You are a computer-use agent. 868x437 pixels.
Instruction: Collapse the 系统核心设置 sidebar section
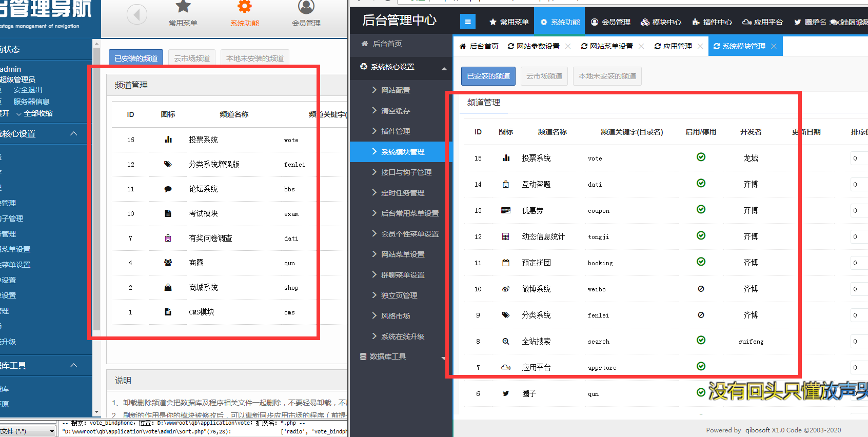click(x=444, y=68)
